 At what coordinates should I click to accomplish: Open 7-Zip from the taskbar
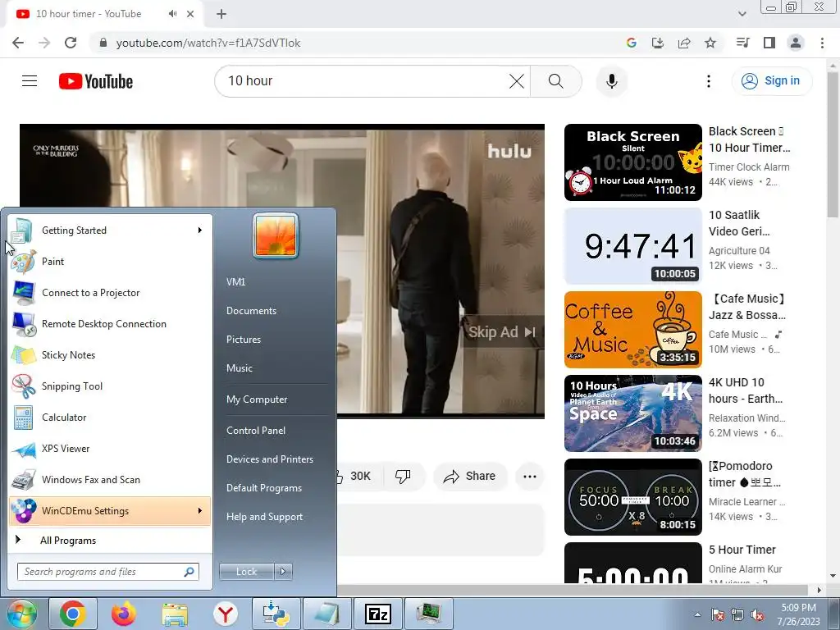tap(377, 614)
